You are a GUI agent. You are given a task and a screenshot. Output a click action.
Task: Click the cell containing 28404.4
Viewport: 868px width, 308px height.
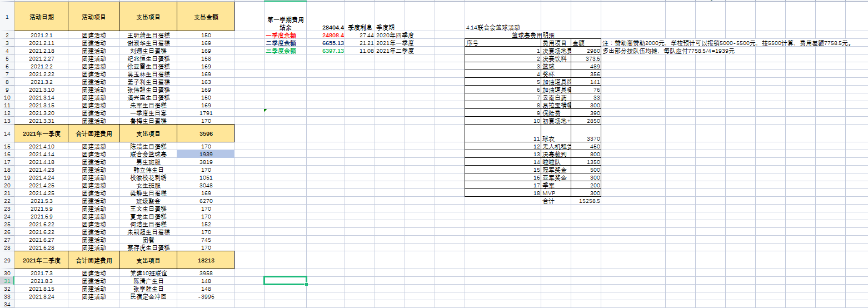click(x=333, y=27)
